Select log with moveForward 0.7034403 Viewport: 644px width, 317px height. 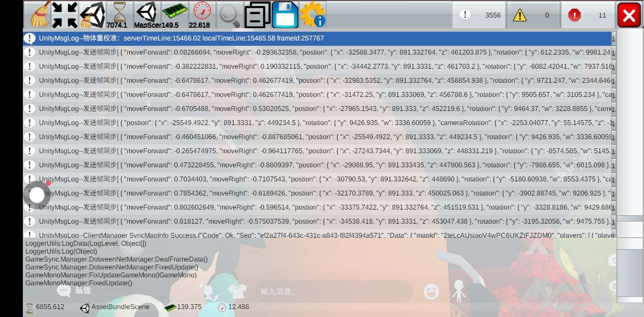coord(317,179)
